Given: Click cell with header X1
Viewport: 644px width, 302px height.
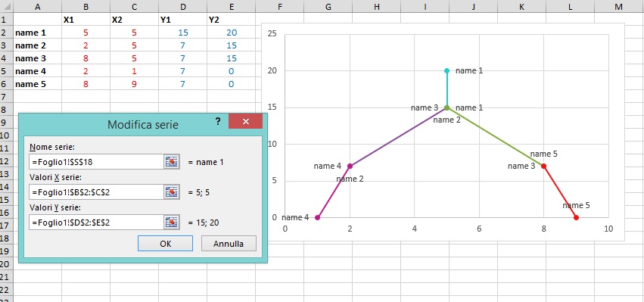Looking at the screenshot, I should click(86, 20).
